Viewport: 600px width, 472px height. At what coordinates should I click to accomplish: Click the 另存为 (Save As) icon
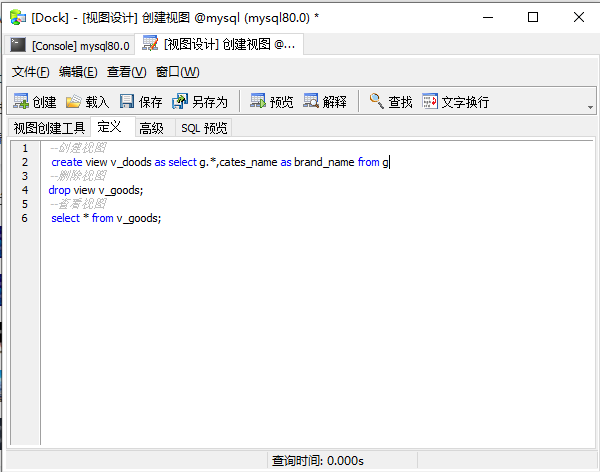click(180, 101)
